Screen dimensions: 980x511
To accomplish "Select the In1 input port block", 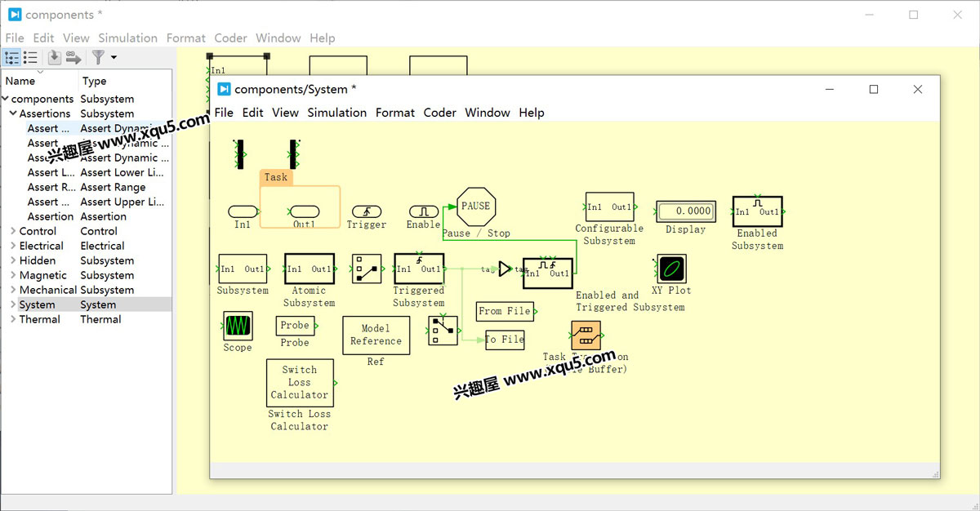I will click(x=243, y=211).
